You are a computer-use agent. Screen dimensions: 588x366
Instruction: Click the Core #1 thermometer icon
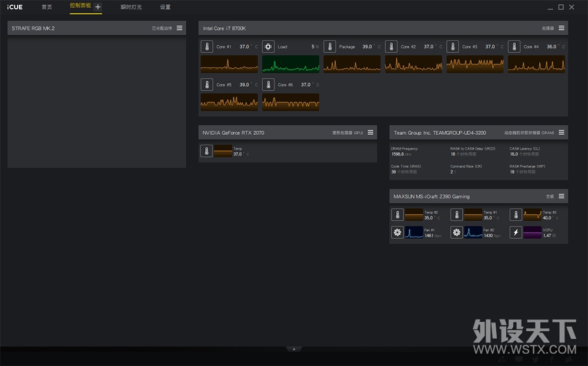tap(206, 46)
